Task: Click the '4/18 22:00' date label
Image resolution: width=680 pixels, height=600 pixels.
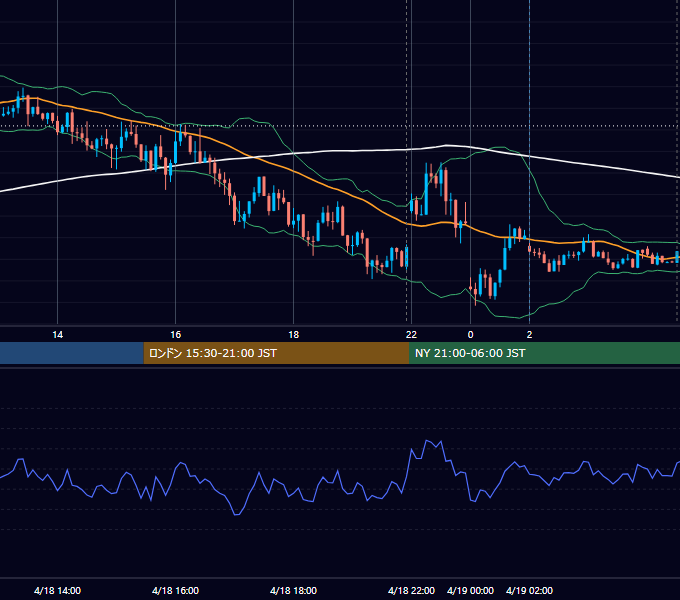Action: 411,590
